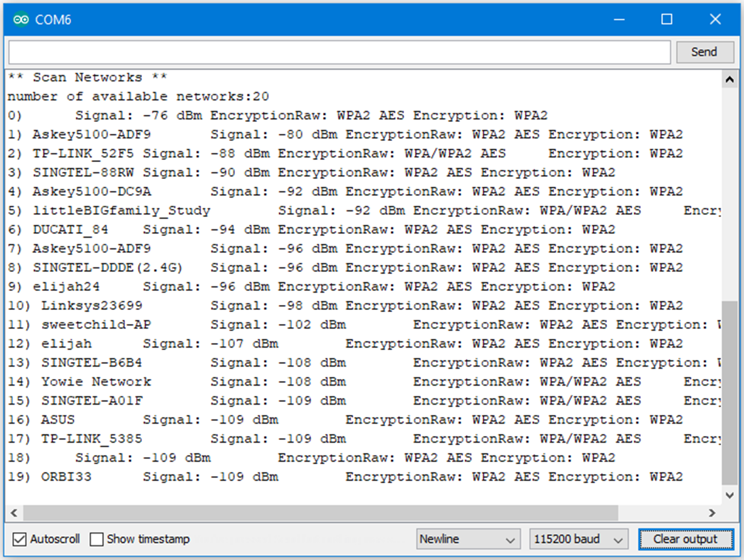Close the COM6 serial monitor window
The height and width of the screenshot is (560, 744).
(715, 19)
